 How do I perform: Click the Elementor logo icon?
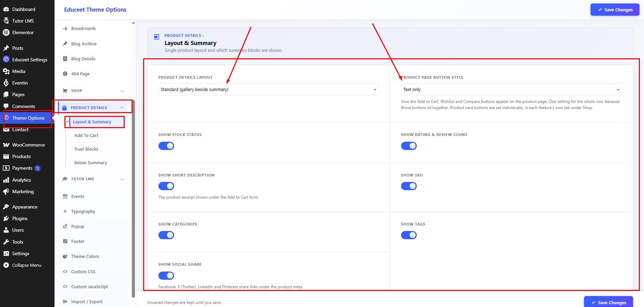(6, 33)
